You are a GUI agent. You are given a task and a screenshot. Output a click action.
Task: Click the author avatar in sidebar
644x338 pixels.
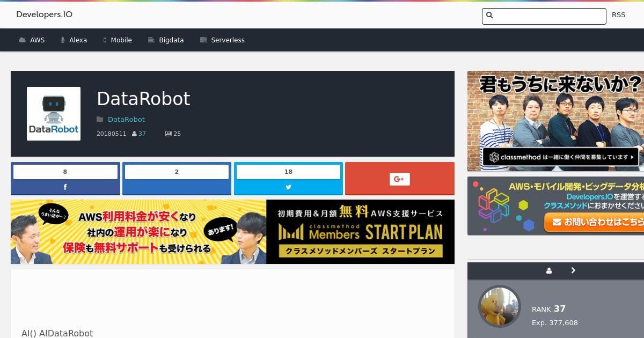coord(500,306)
